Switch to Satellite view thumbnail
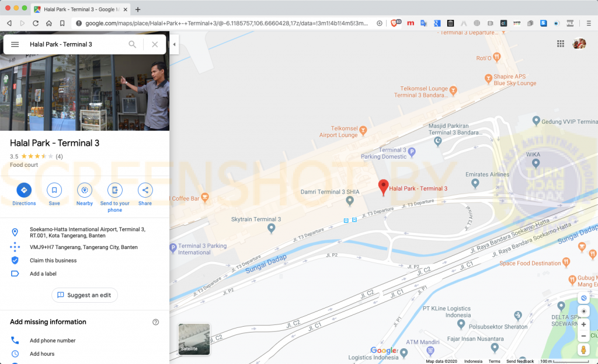The width and height of the screenshot is (598, 364). click(194, 339)
